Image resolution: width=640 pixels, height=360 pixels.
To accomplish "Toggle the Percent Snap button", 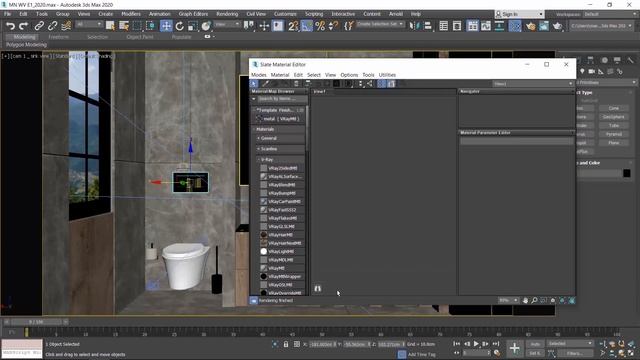I will (x=320, y=26).
